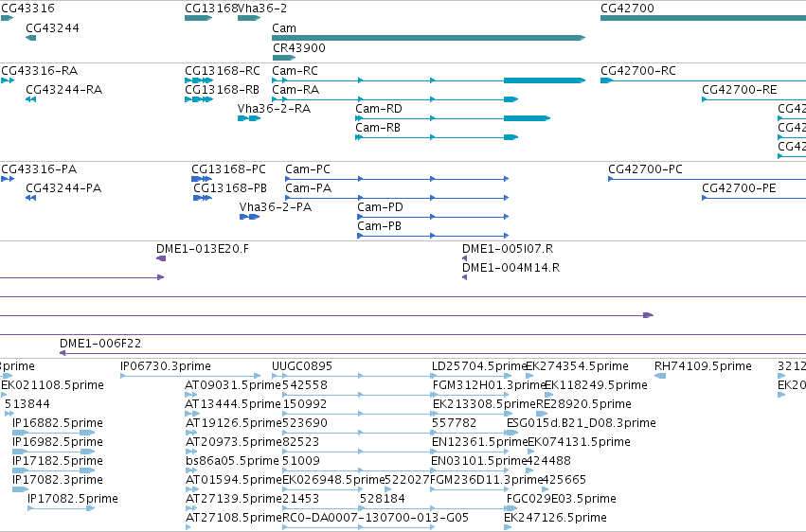The image size is (806, 532).
Task: Select the 513844 EST label
Action: [27, 404]
